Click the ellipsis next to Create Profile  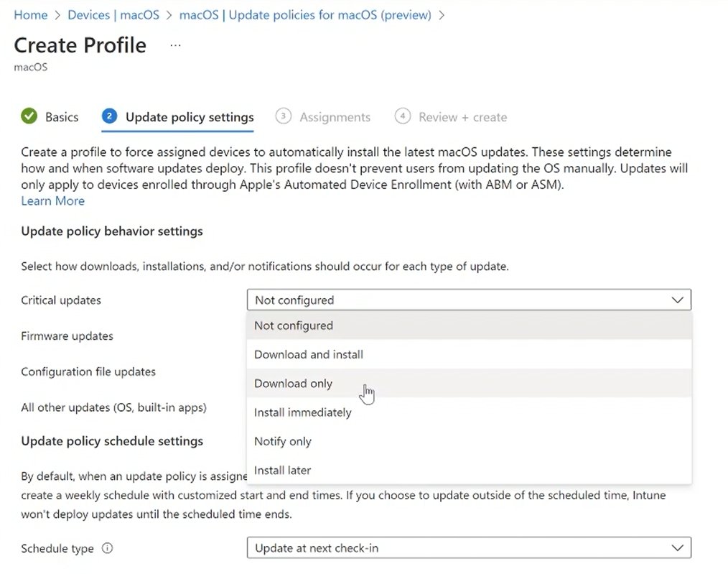[174, 46]
